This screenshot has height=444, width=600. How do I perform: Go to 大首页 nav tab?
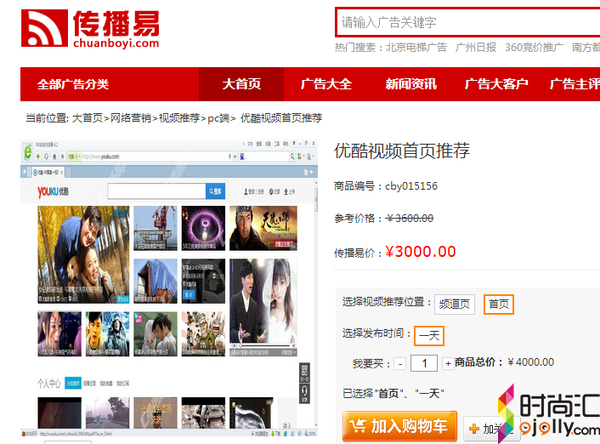pyautogui.click(x=241, y=84)
